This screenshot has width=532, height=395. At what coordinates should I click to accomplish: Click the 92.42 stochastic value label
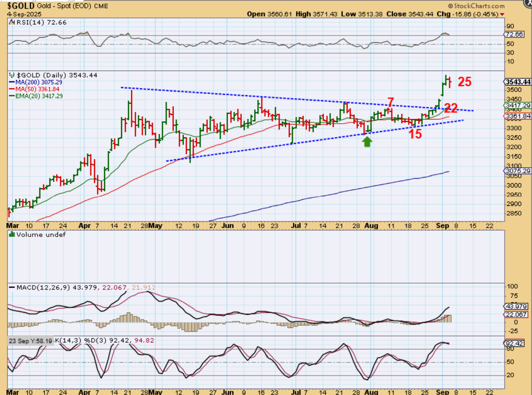(514, 343)
